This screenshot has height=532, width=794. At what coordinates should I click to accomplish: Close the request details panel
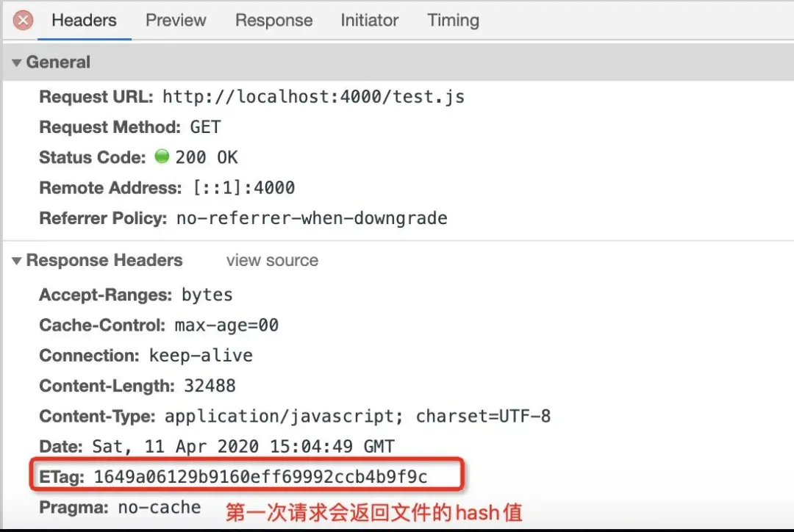pyautogui.click(x=23, y=21)
